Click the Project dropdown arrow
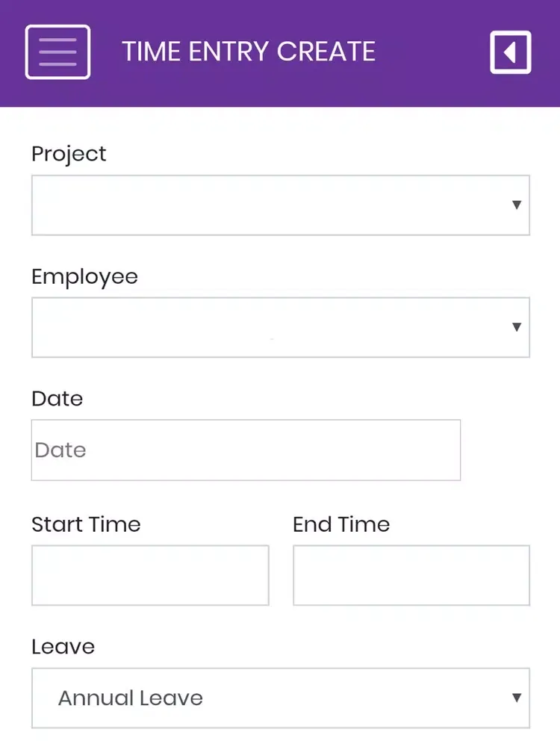The width and height of the screenshot is (560, 747). coord(517,205)
